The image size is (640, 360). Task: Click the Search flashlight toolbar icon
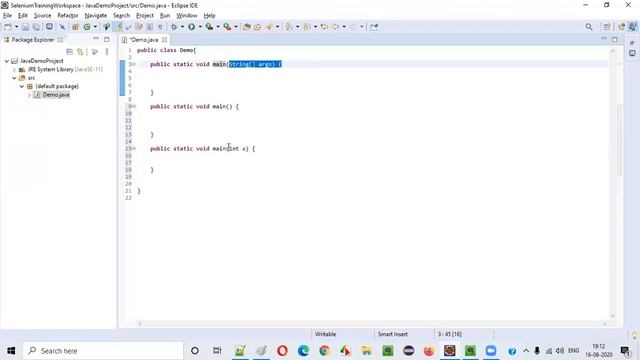coord(269,27)
